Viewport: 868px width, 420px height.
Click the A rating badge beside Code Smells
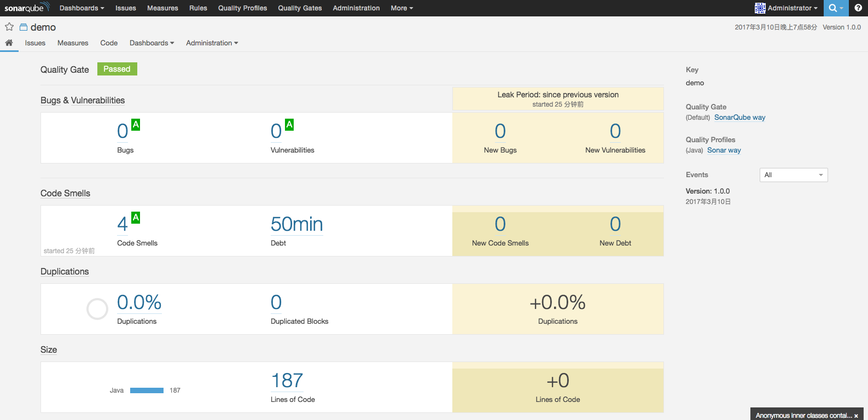[136, 218]
